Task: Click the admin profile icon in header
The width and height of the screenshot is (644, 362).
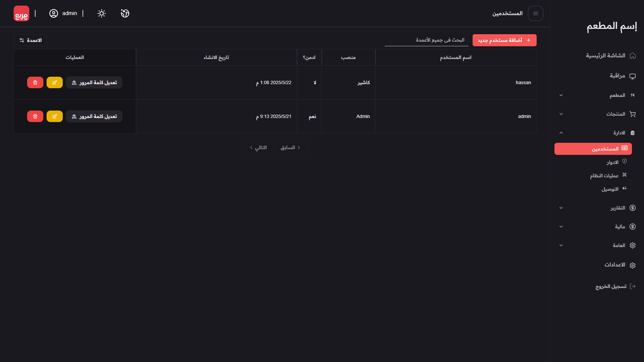Action: point(54,13)
